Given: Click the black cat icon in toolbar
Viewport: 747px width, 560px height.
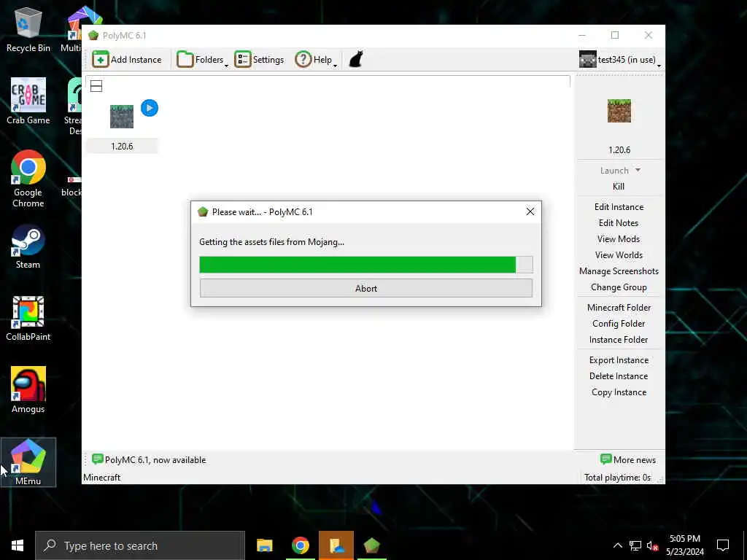Looking at the screenshot, I should point(356,60).
